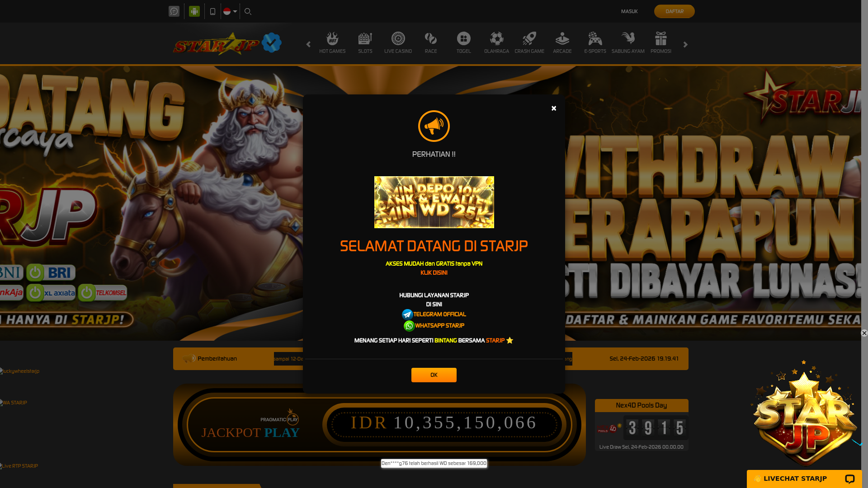Open the live chat bubble icon in top bar
The image size is (868, 488).
click(174, 11)
